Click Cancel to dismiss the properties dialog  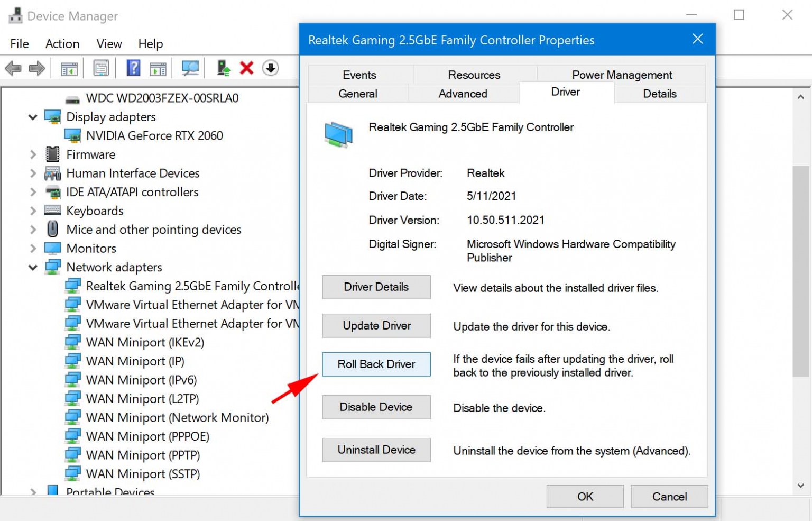(669, 497)
